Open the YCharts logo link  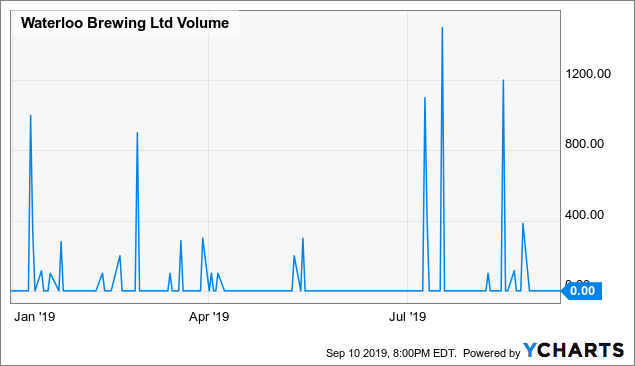(573, 351)
